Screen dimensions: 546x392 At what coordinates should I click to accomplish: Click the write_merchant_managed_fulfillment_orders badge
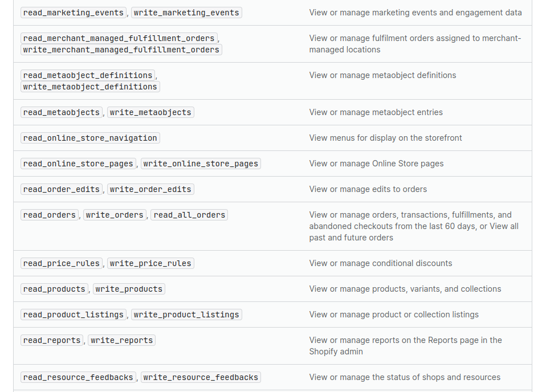[121, 50]
